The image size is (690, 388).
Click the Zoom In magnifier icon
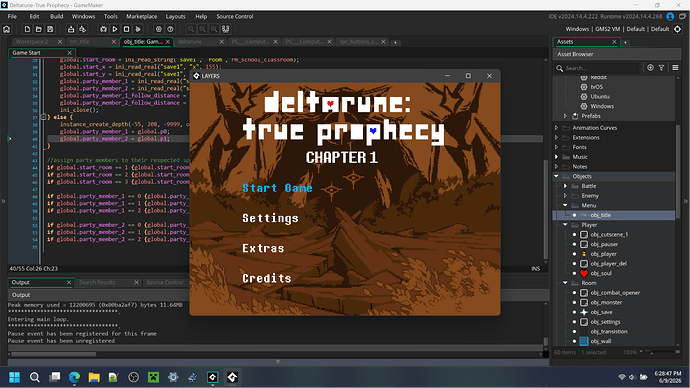coord(214,29)
